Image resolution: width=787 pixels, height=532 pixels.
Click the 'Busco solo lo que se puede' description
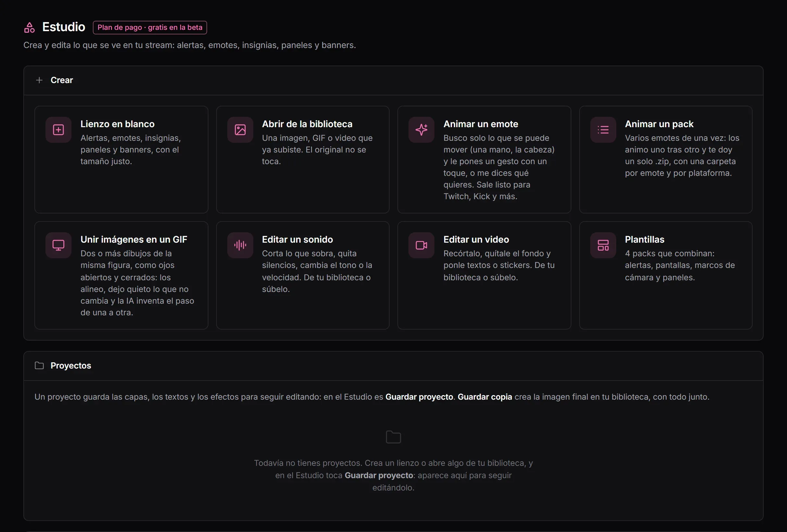499,167
